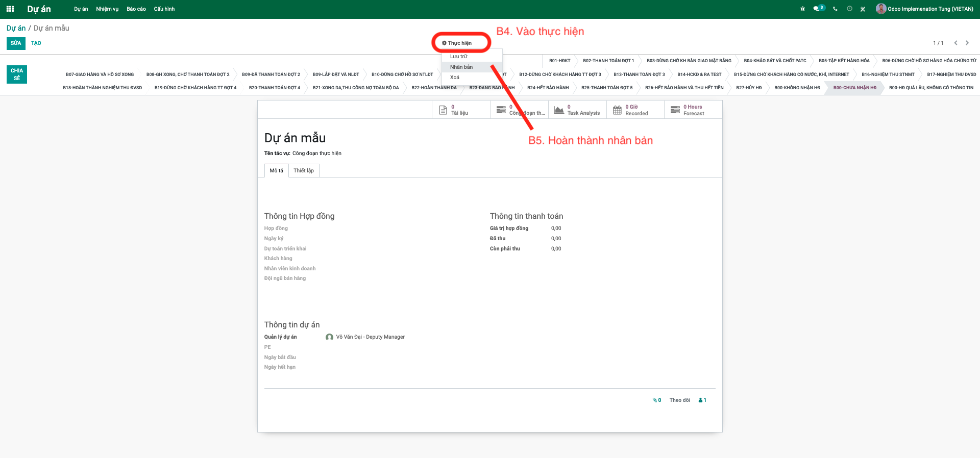Viewport: 980px width, 458px height.
Task: Open the user account dropdown menu
Action: click(x=925, y=9)
